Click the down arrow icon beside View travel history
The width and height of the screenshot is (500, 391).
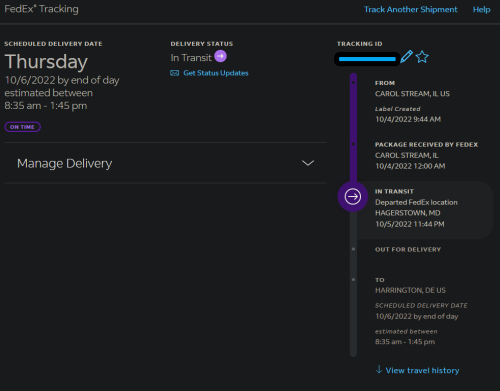point(379,369)
